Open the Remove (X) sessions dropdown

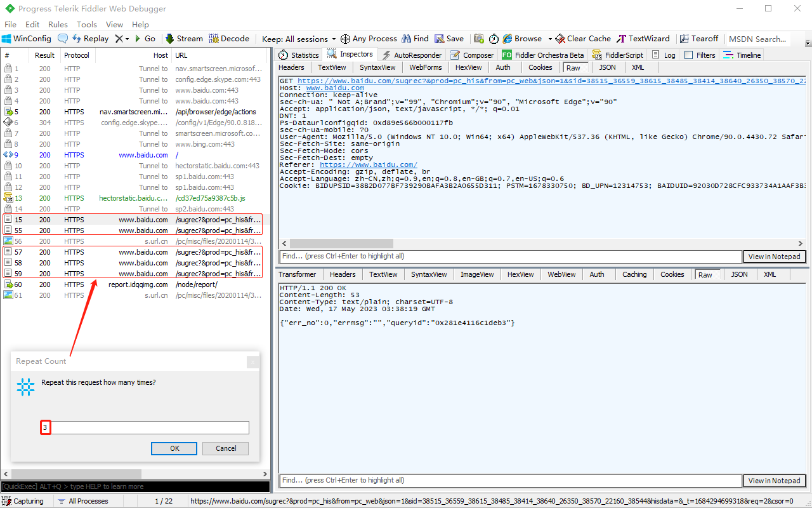click(122, 39)
